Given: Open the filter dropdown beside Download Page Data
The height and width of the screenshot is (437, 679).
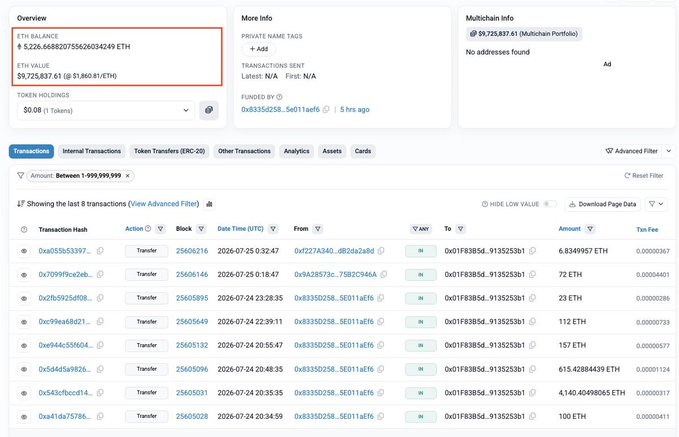Looking at the screenshot, I should click(x=656, y=204).
